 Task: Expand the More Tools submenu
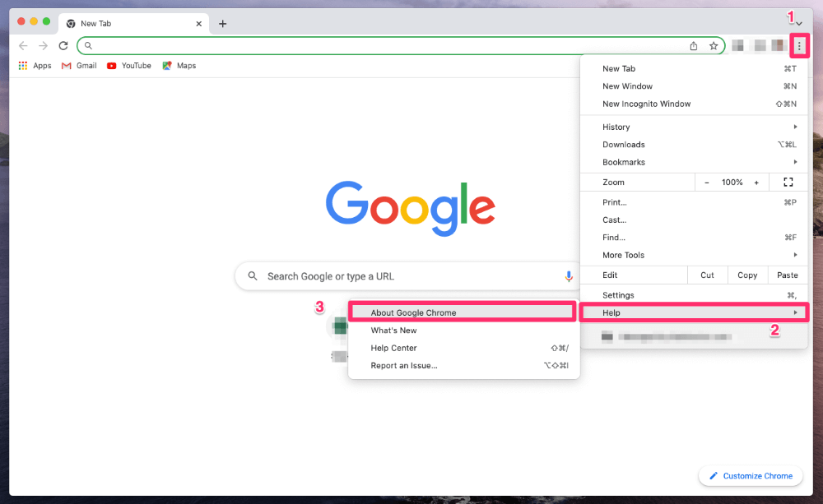tap(694, 255)
